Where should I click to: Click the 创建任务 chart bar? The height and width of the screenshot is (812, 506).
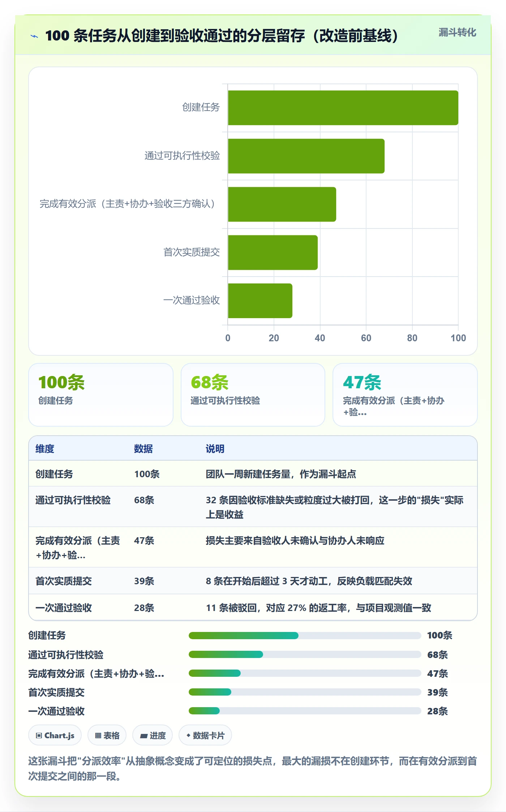pyautogui.click(x=343, y=108)
